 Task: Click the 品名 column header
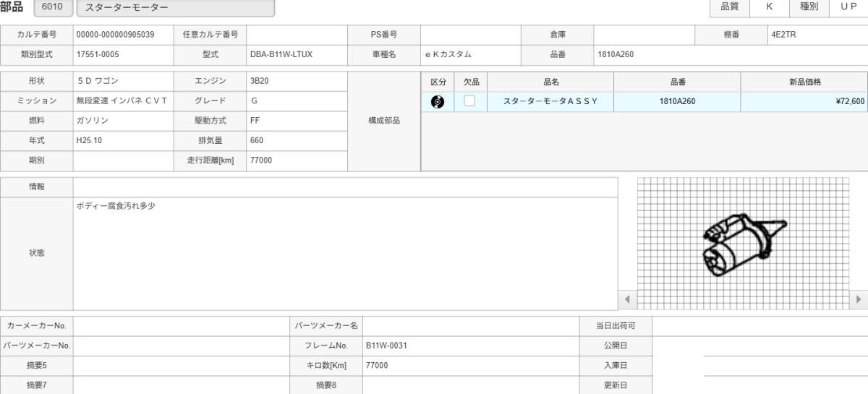pyautogui.click(x=551, y=82)
